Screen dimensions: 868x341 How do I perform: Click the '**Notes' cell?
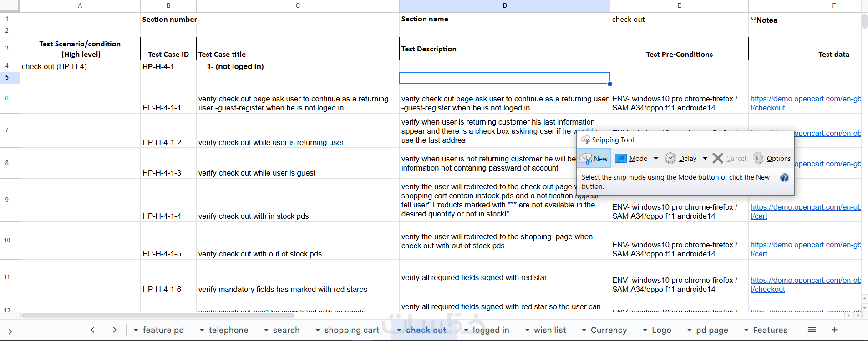(x=805, y=19)
